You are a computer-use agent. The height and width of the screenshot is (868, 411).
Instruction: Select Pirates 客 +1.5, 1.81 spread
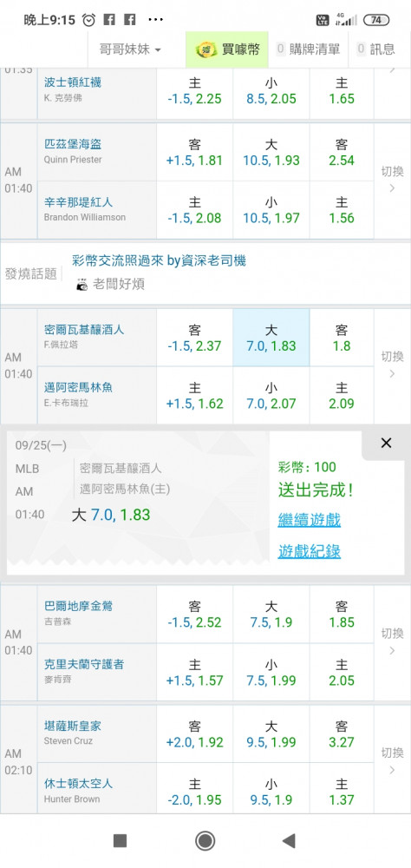(x=195, y=152)
